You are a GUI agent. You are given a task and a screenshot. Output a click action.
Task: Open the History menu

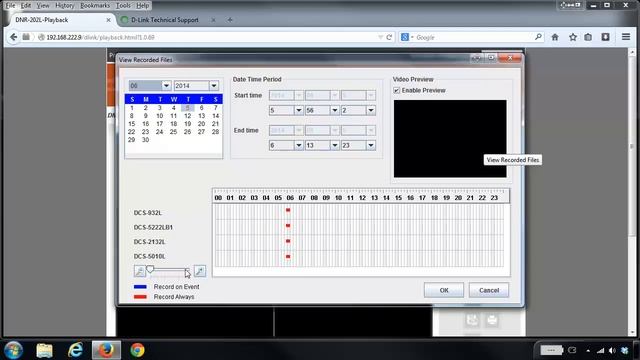pyautogui.click(x=64, y=5)
